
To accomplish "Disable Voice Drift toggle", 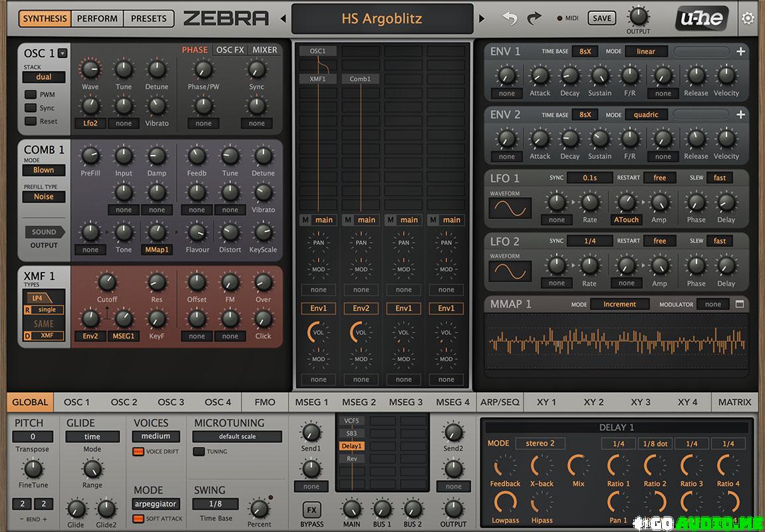I will pyautogui.click(x=138, y=452).
